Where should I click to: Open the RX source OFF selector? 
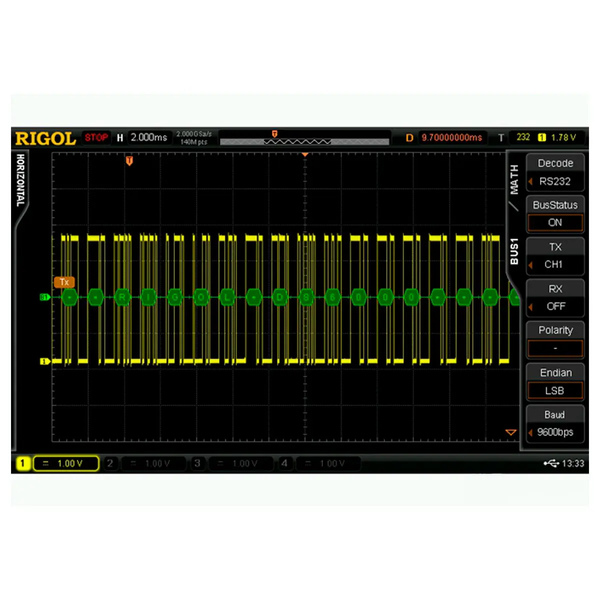point(555,298)
